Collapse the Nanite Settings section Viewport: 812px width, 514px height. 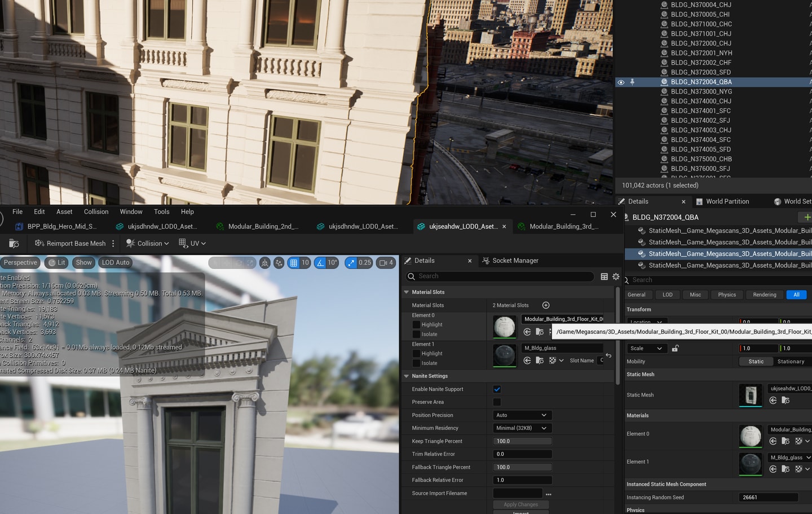[x=407, y=376]
